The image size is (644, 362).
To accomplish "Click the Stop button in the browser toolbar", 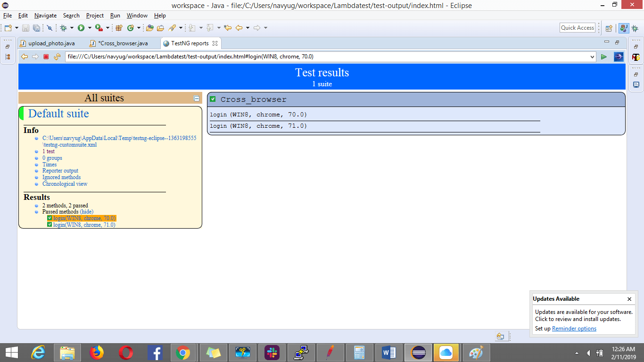I will [x=46, y=57].
